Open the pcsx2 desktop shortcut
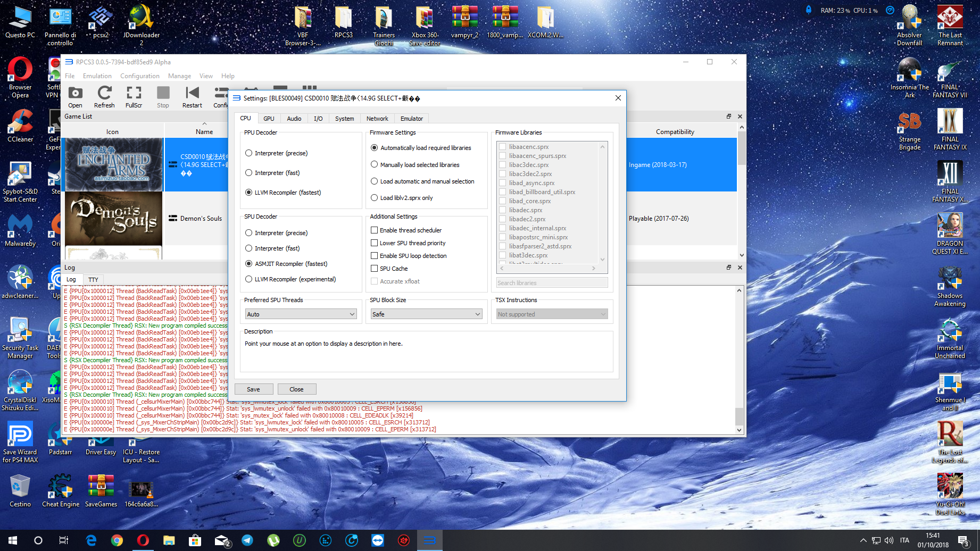The width and height of the screenshot is (980, 551). point(101,22)
